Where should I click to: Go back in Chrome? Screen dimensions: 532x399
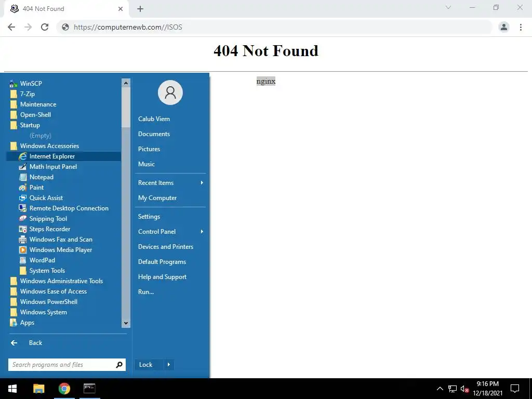11,27
